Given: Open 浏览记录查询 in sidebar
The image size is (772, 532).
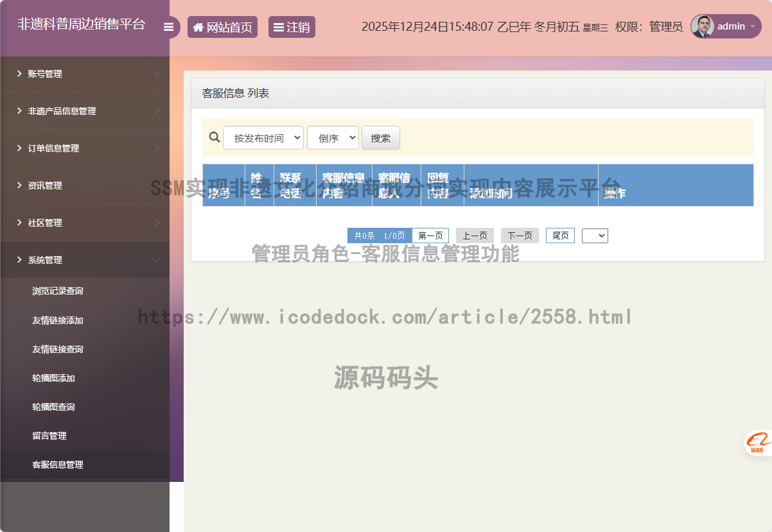Looking at the screenshot, I should pyautogui.click(x=58, y=291).
